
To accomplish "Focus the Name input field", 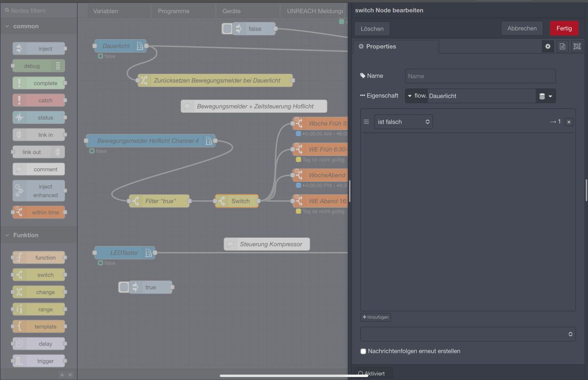I will click(x=480, y=76).
